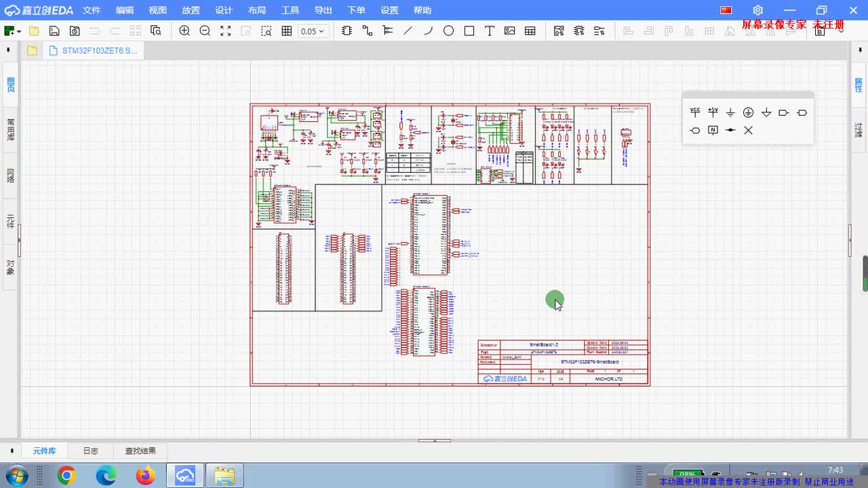This screenshot has height=488, width=868.
Task: Select the VCC power symbol tool
Action: (694, 113)
